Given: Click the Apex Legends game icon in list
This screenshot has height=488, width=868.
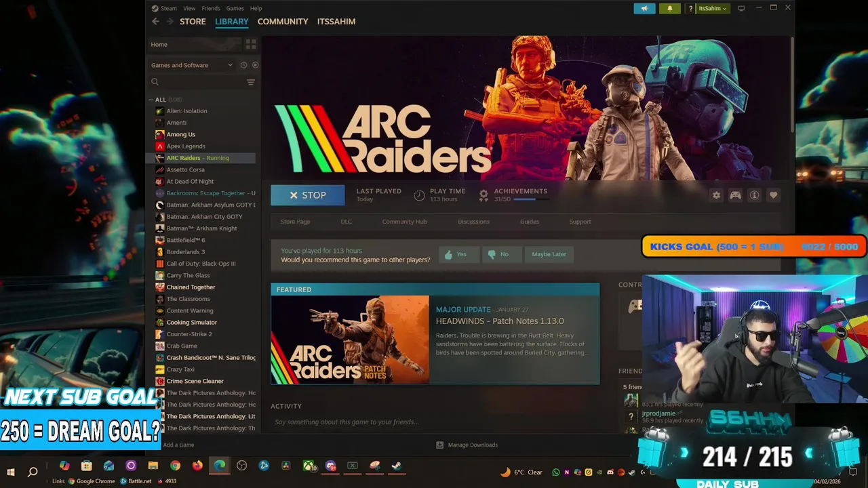Looking at the screenshot, I should [x=159, y=146].
